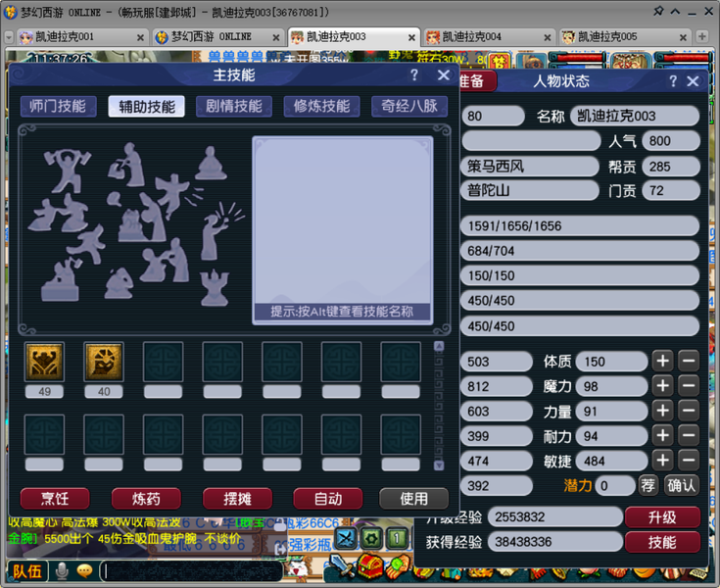The height and width of the screenshot is (588, 720).
Task: Decrease 耐力 with the minus button
Action: pos(689,435)
